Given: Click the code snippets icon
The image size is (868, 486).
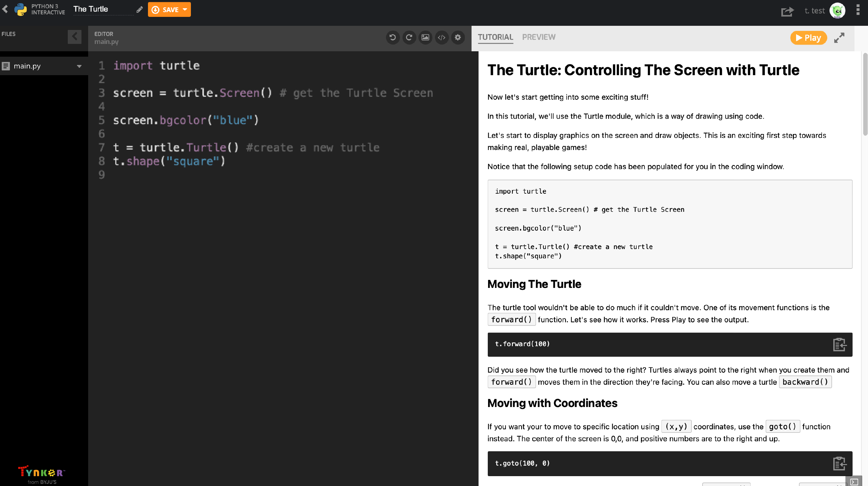Looking at the screenshot, I should [441, 37].
